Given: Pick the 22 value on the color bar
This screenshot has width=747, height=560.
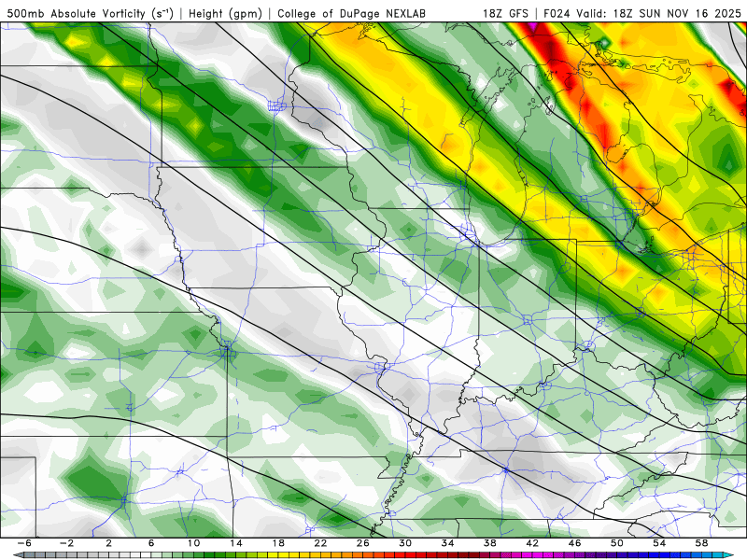Looking at the screenshot, I should coord(320,543).
